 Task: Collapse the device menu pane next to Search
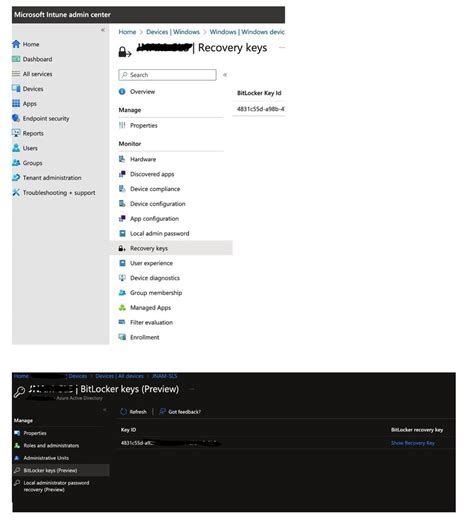[225, 75]
